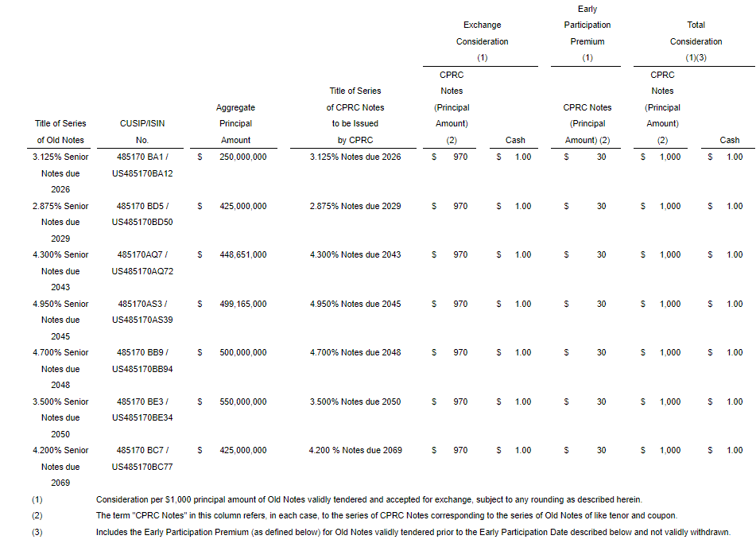The width and height of the screenshot is (756, 551).
Task: Click the 'Title of Series' old notes header
Action: pos(60,123)
